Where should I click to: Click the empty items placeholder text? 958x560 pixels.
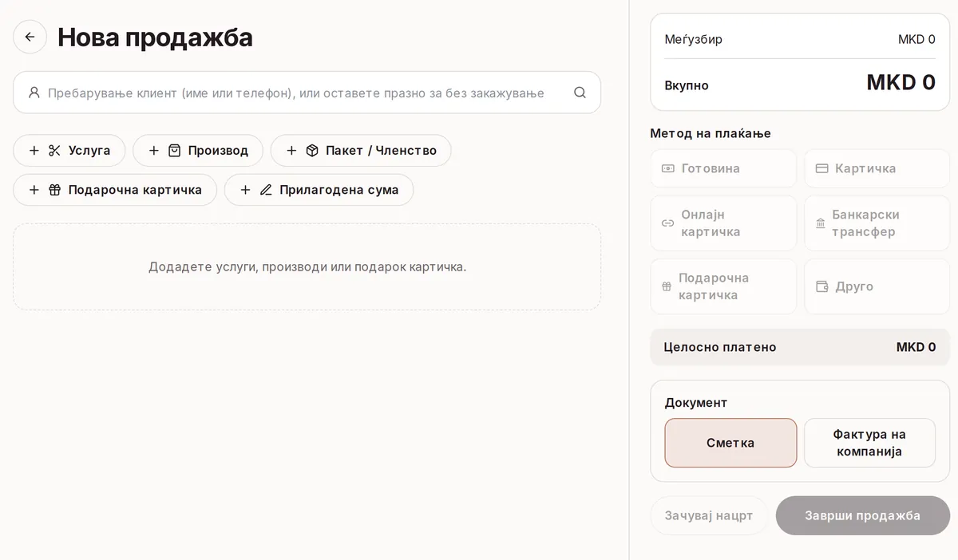[x=307, y=266]
